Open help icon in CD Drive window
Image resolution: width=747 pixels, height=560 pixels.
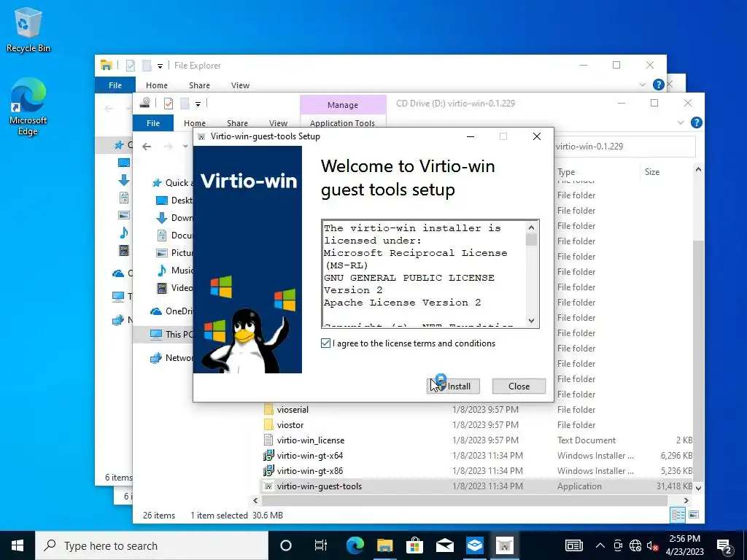[696, 122]
